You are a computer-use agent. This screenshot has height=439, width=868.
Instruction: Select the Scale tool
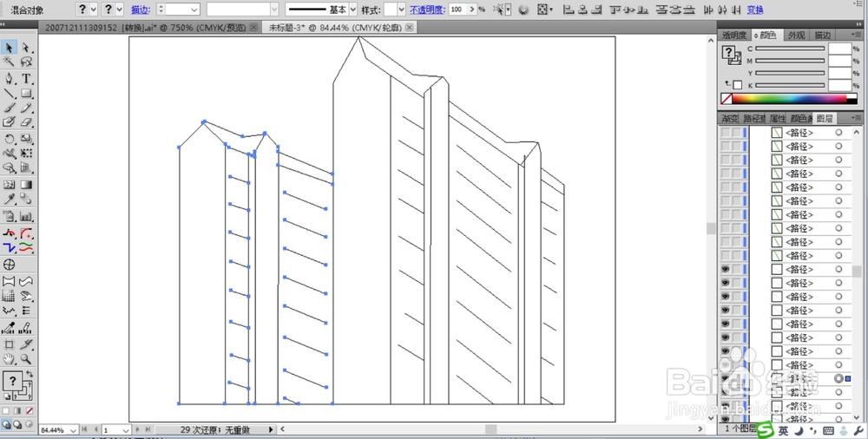click(26, 139)
